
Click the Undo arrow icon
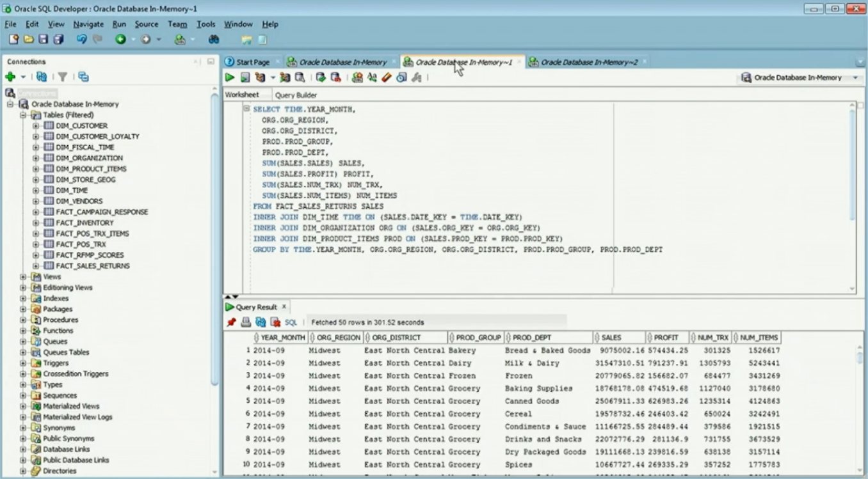click(x=81, y=40)
